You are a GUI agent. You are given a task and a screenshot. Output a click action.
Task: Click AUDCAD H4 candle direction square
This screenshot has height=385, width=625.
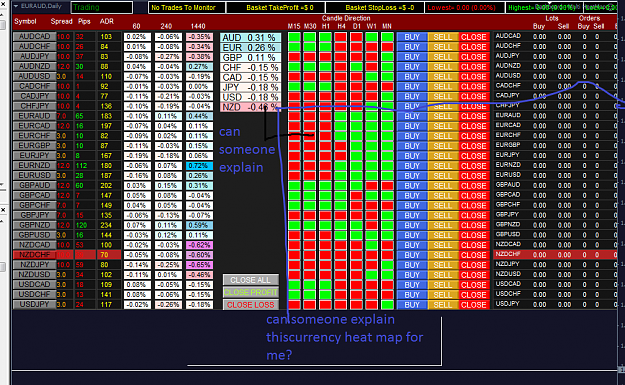[x=341, y=37]
